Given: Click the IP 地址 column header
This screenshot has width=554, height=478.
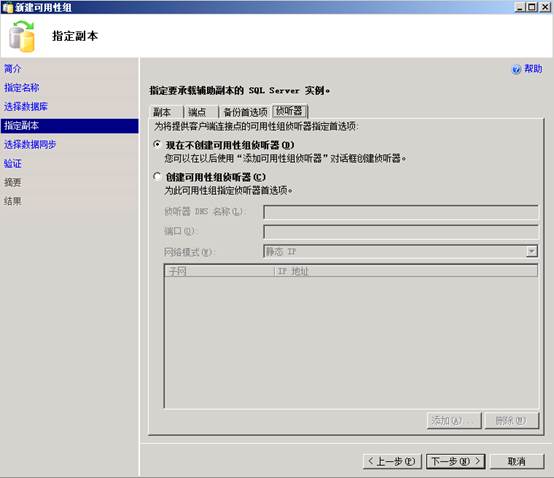Looking at the screenshot, I should [x=406, y=271].
